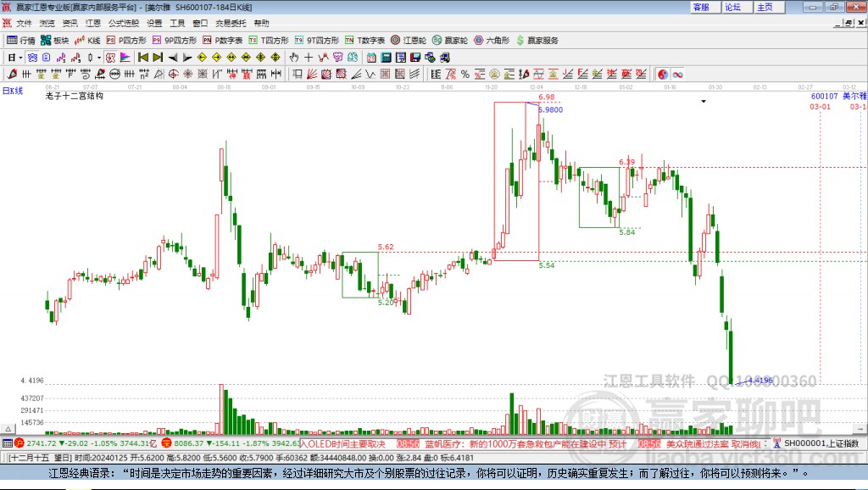
Task: Open the T数字表 tool
Action: pos(364,41)
